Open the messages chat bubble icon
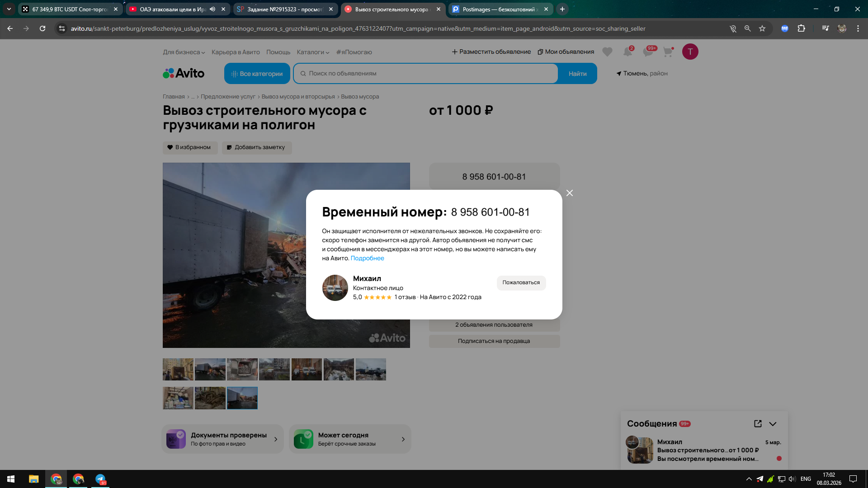The height and width of the screenshot is (488, 868). [x=648, y=52]
